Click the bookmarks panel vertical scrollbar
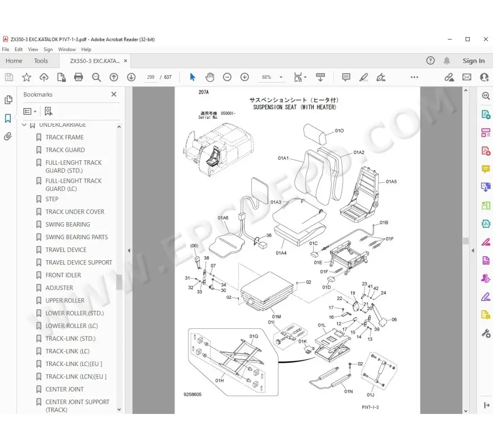This screenshot has height=448, width=493. (119, 282)
